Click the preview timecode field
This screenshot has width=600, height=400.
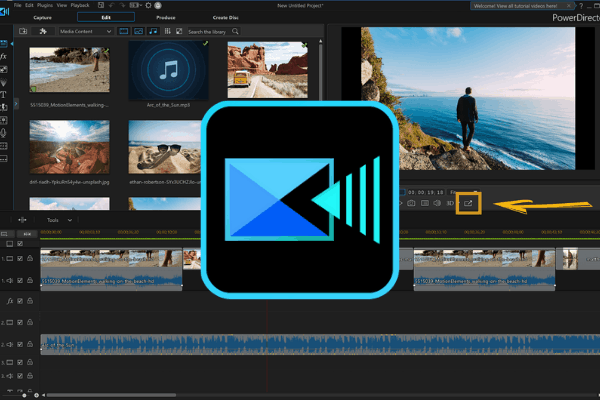426,192
